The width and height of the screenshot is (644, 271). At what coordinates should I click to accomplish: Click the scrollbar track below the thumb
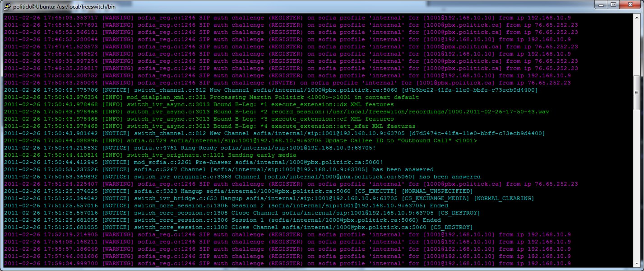[636, 185]
